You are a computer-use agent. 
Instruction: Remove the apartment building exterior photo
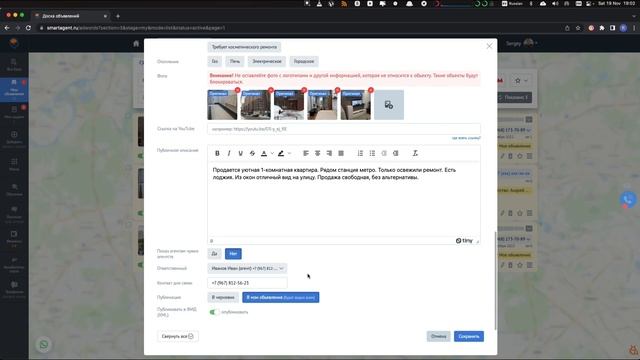271,90
